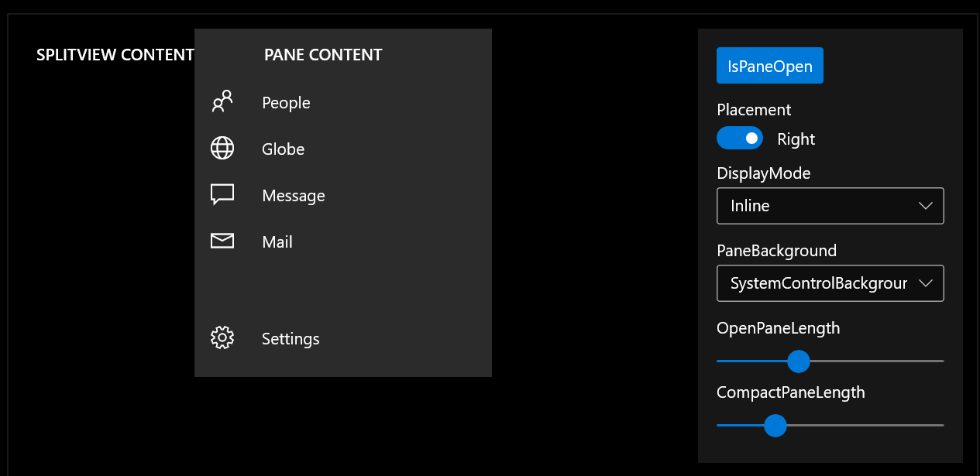Viewport: 980px width, 476px height.
Task: Open the Settings gear icon
Action: click(x=222, y=338)
